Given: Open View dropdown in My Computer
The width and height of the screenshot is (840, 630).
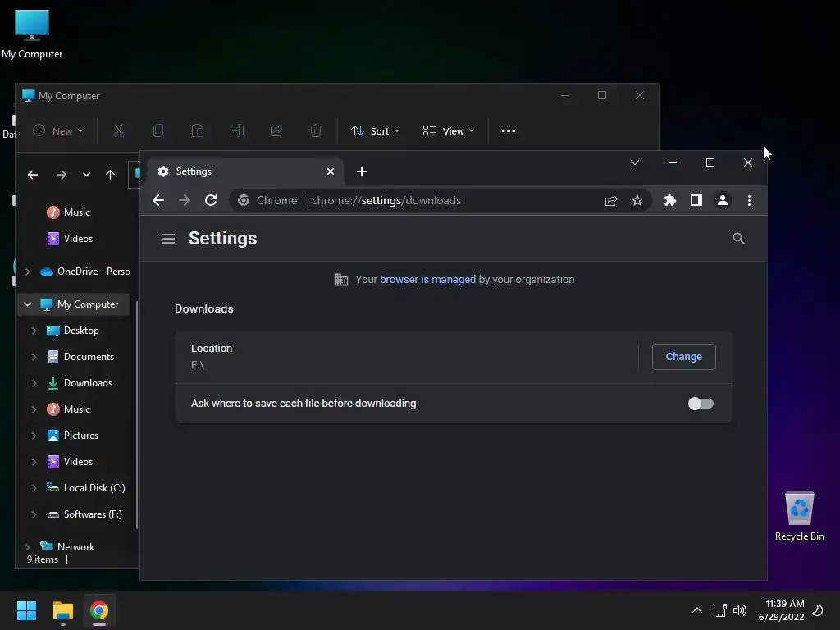Looking at the screenshot, I should point(449,131).
